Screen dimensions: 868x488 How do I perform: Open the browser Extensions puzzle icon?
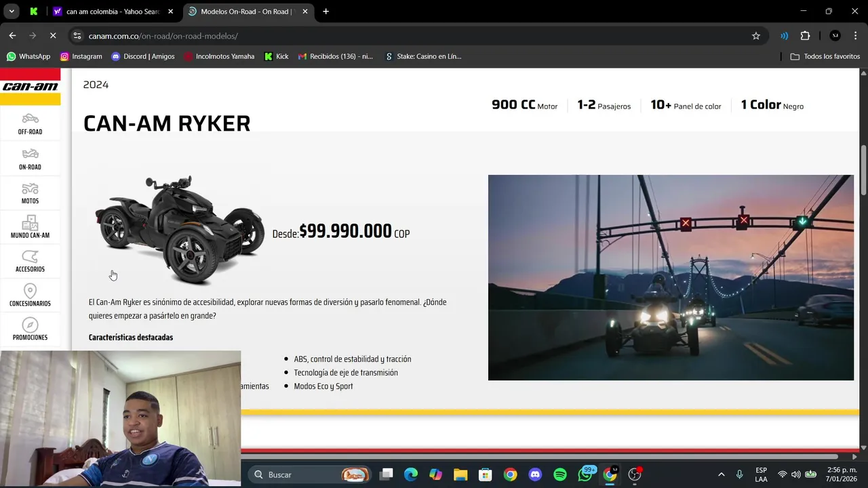pyautogui.click(x=805, y=36)
